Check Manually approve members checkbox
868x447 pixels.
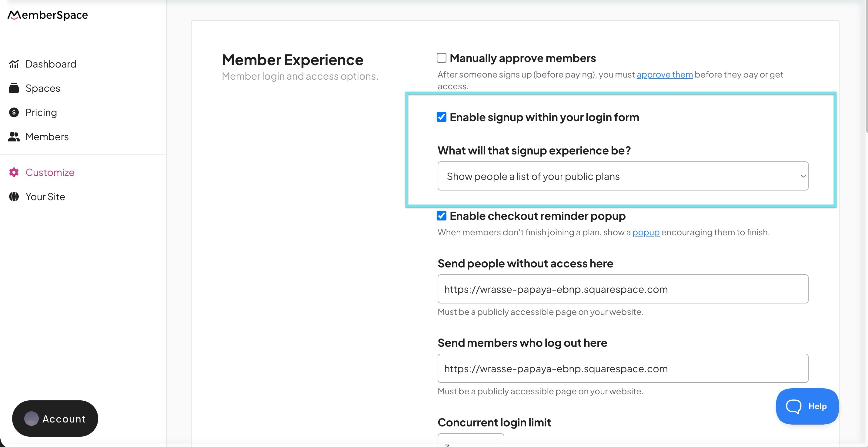click(x=441, y=58)
